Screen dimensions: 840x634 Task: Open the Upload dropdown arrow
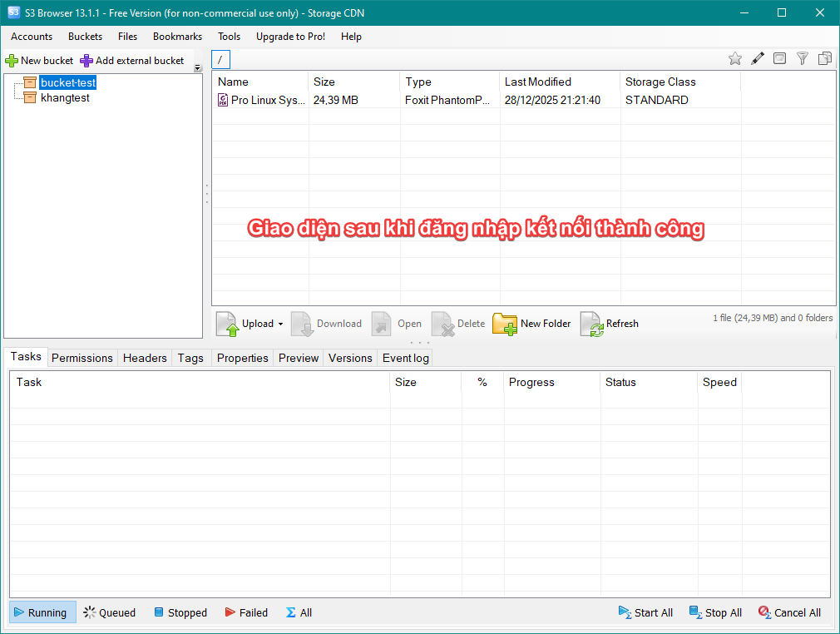(x=280, y=324)
